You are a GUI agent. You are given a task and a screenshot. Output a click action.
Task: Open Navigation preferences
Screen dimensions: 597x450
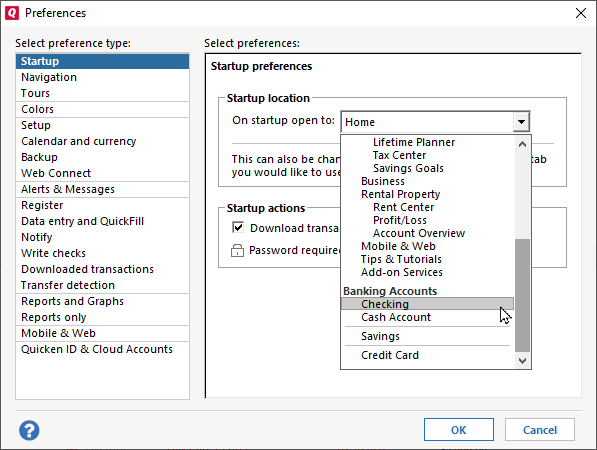102,77
